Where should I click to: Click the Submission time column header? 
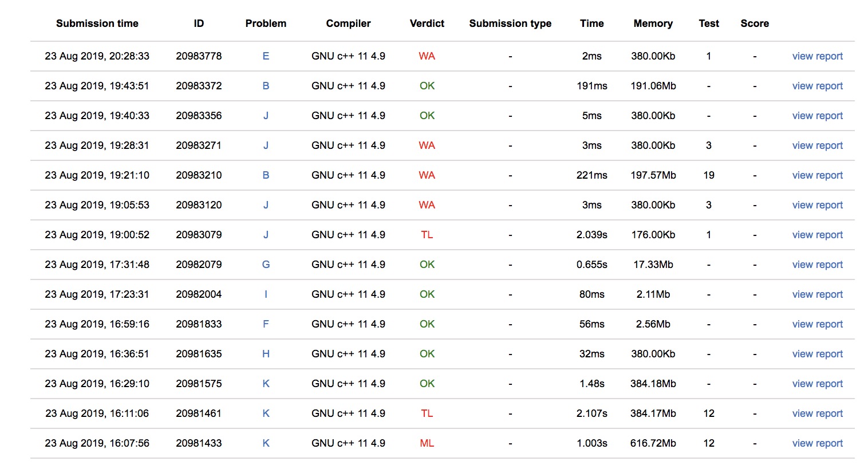click(97, 23)
